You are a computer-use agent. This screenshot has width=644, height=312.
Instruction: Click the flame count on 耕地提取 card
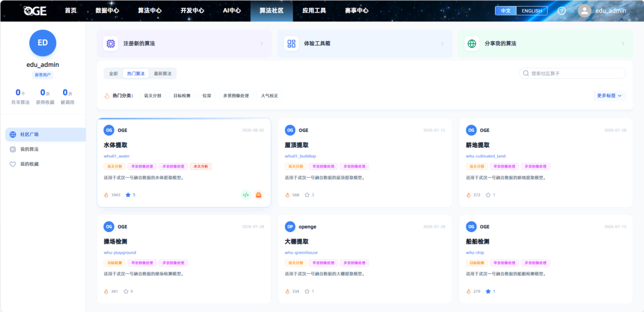(x=473, y=195)
